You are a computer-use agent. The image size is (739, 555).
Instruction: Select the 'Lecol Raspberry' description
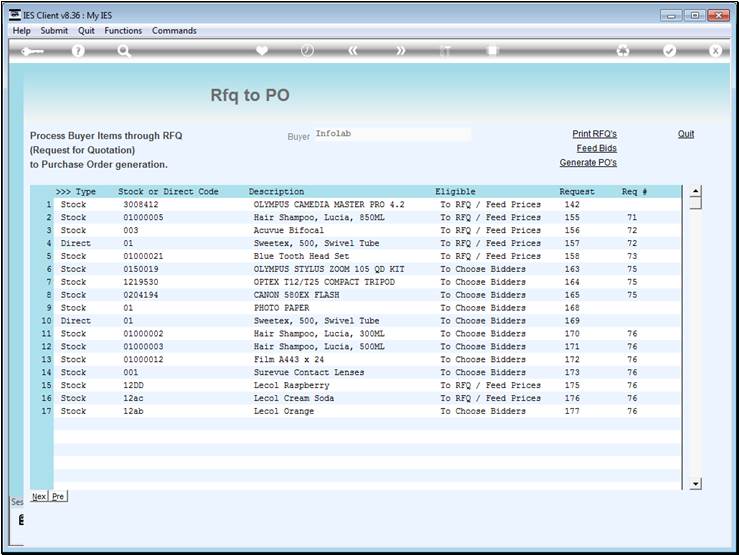[291, 385]
